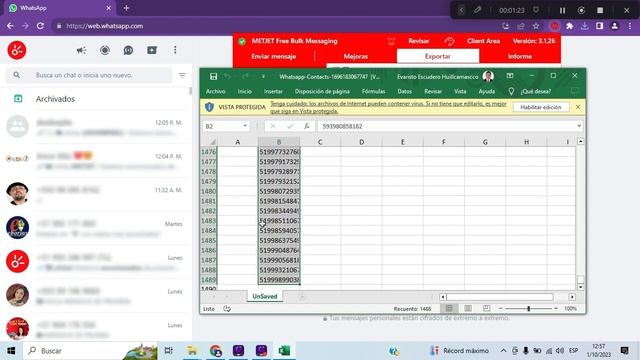Expand the Quick Access Toolbar customize arrow

(x=263, y=76)
